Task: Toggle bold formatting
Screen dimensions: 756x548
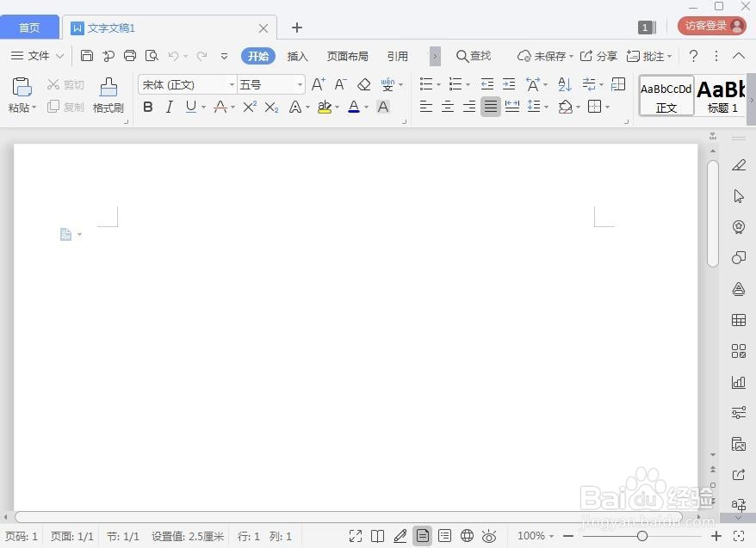Action: point(147,106)
